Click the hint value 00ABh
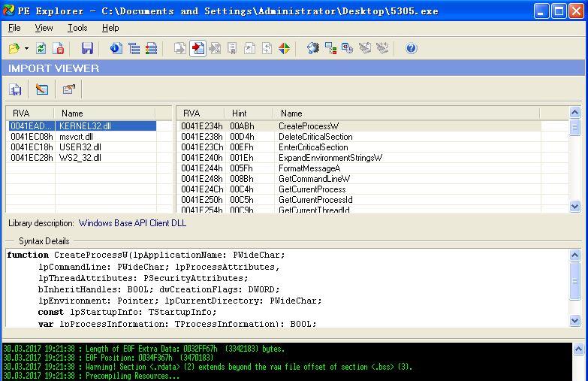 click(x=242, y=126)
